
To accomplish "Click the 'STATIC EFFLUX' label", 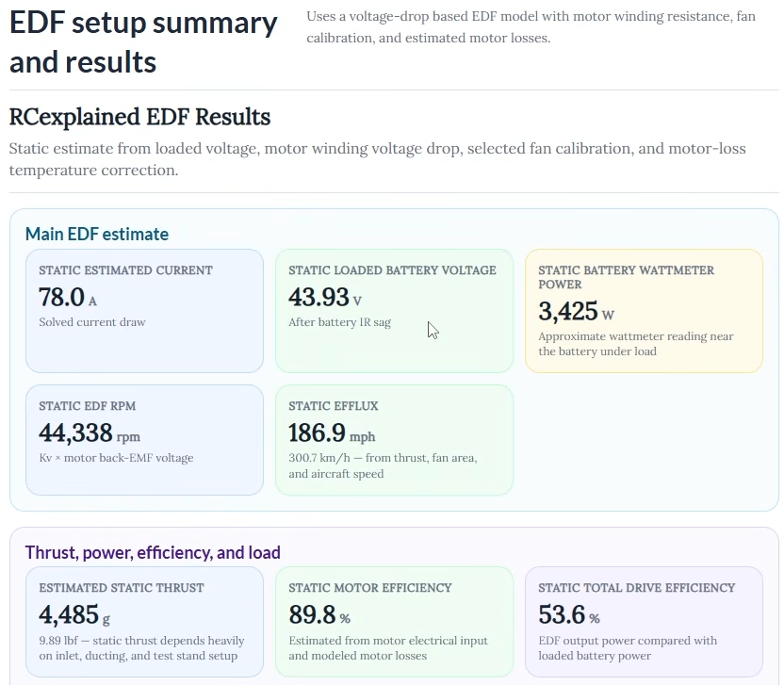I will [333, 405].
